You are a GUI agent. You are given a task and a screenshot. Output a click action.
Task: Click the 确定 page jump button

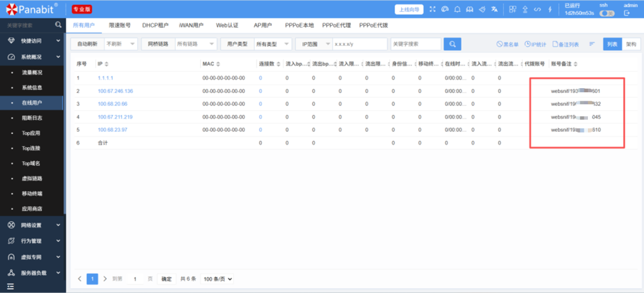(x=166, y=279)
